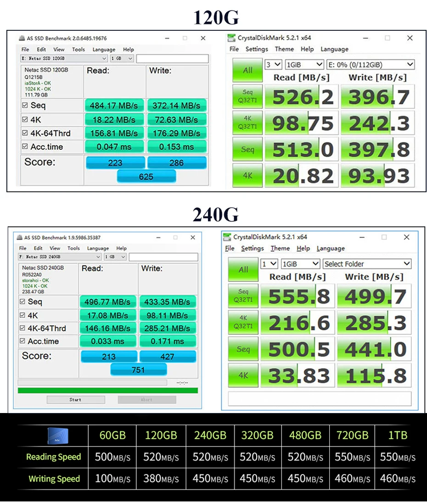Open File menu in AS SSD Benchmark 2.0
The image size is (427, 504).
point(25,50)
